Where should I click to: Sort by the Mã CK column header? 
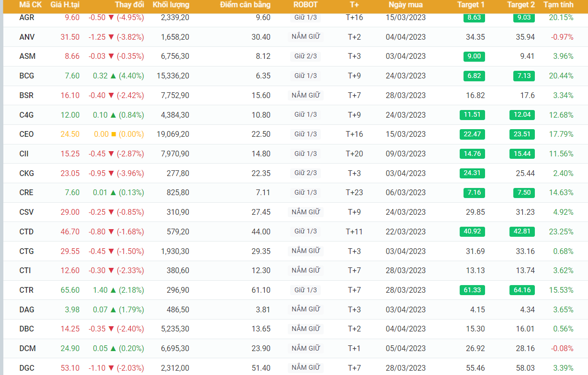click(30, 5)
